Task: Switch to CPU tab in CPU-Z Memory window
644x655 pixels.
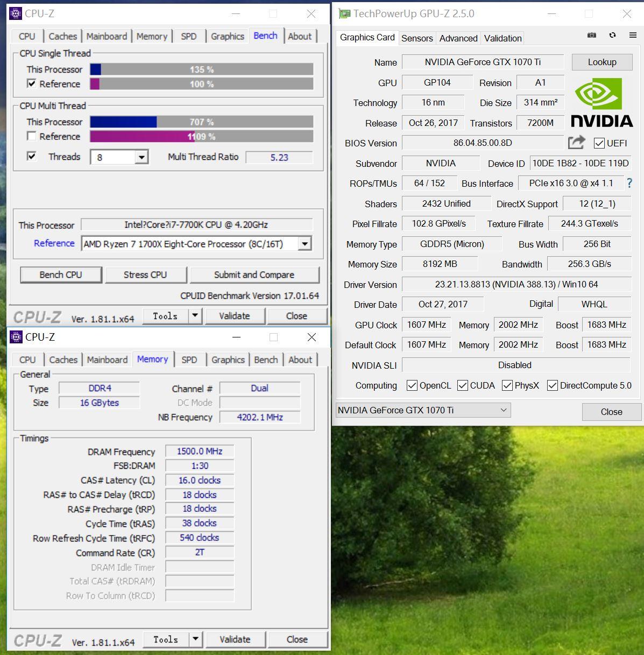Action: click(x=27, y=360)
